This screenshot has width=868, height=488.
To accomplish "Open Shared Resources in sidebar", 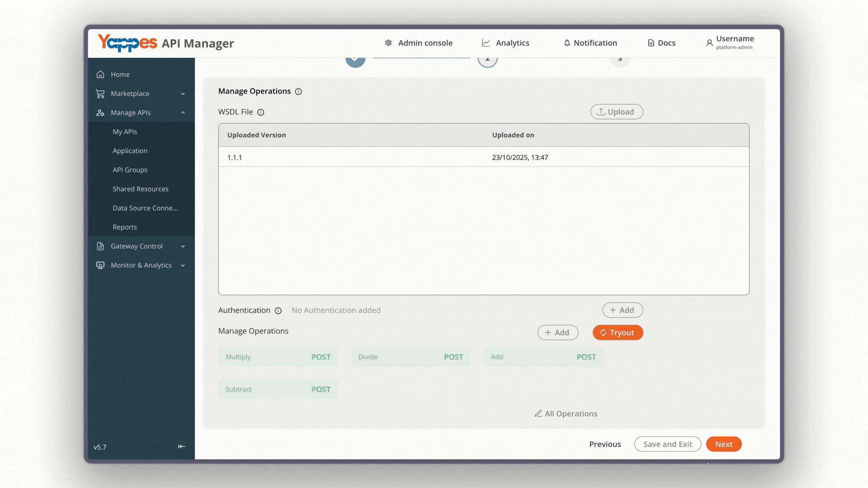I will 141,189.
